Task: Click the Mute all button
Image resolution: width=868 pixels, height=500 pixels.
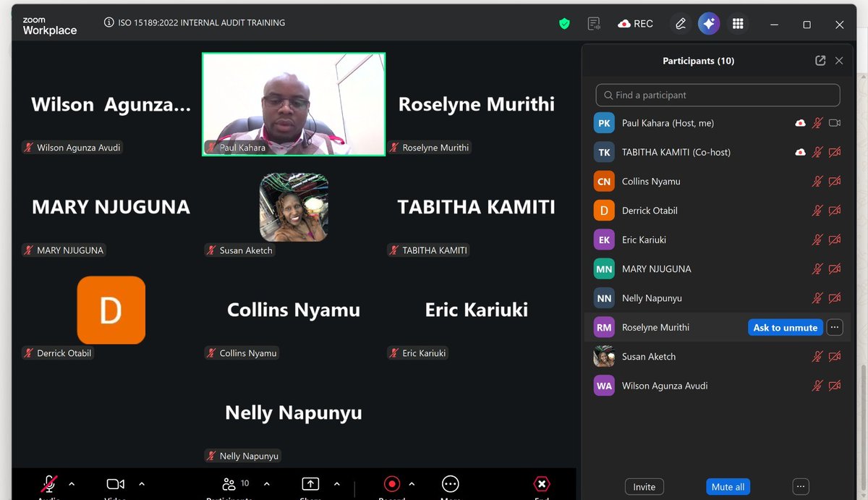Action: [x=728, y=487]
